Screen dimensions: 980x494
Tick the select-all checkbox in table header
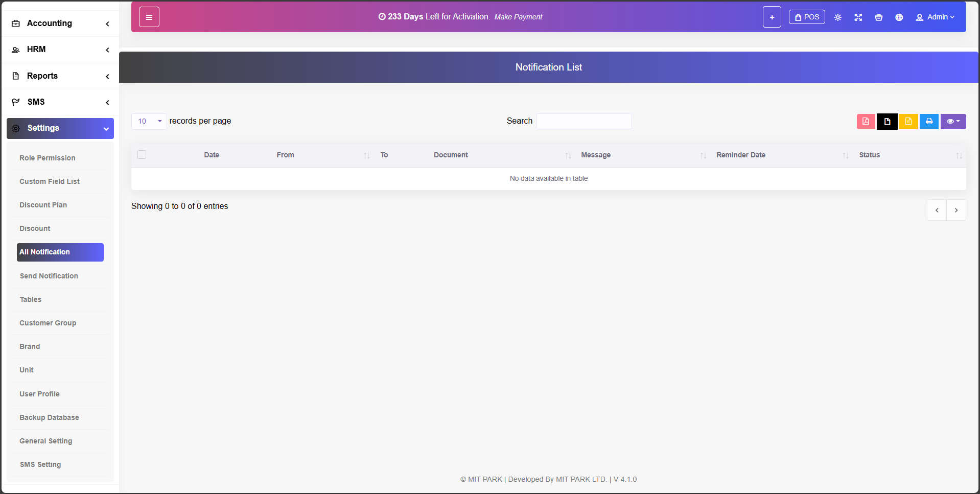click(142, 155)
